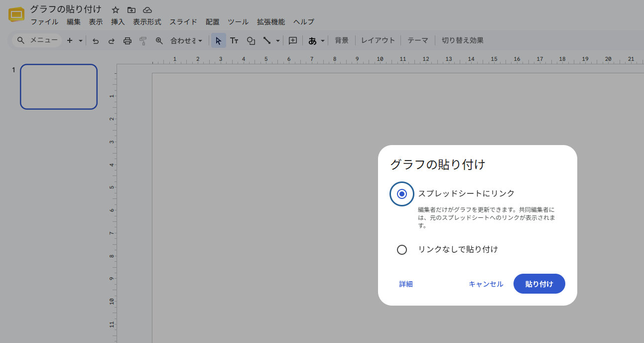Select the text box tool
The height and width of the screenshot is (343, 644).
click(234, 41)
